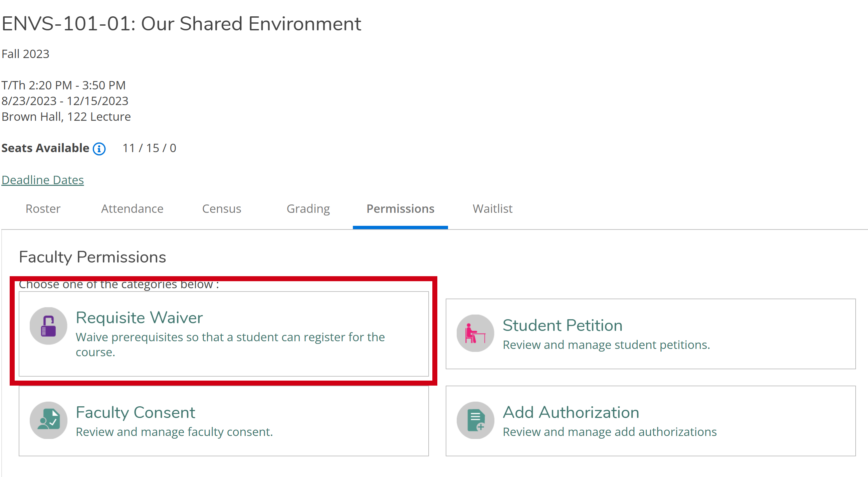
Task: Click the Seats Available info icon
Action: click(99, 149)
